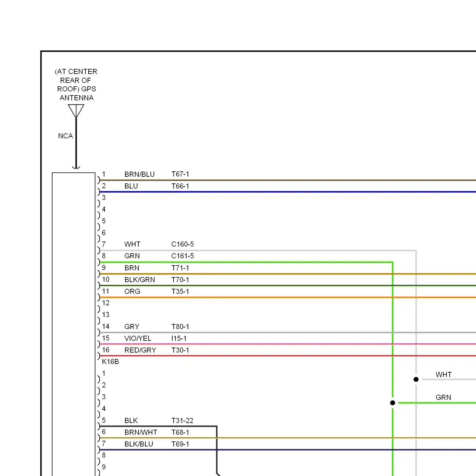Viewport: 476px width, 476px height.
Task: Click the 'WHT' label beside the white splice dot
Action: [x=444, y=375]
